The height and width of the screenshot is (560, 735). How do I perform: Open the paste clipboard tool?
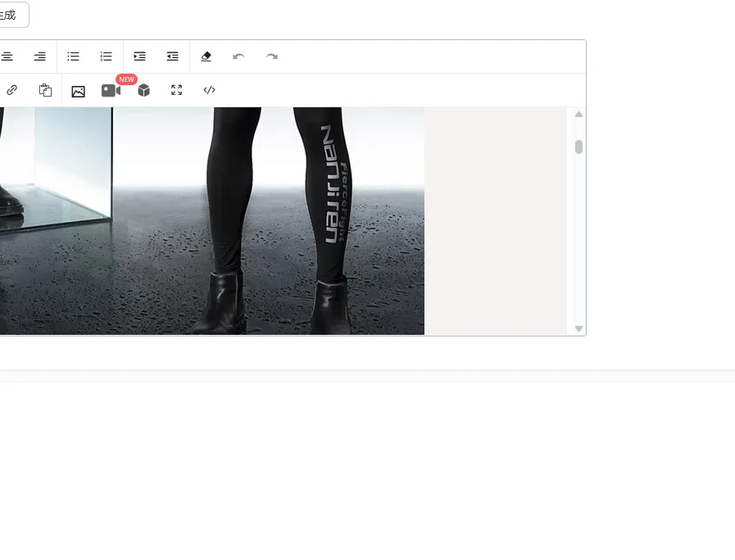click(45, 90)
